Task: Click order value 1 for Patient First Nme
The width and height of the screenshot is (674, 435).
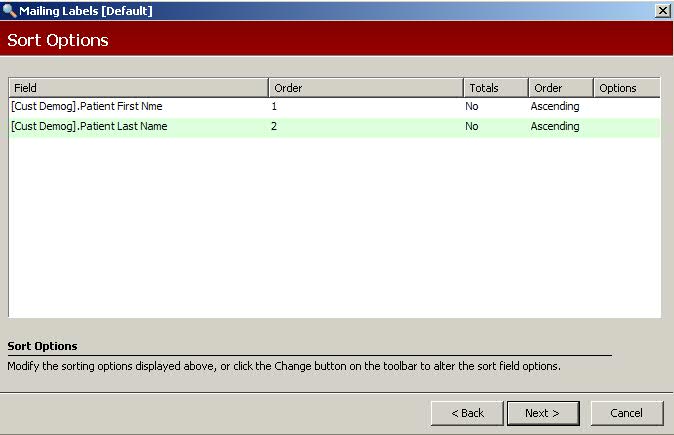Action: (274, 107)
